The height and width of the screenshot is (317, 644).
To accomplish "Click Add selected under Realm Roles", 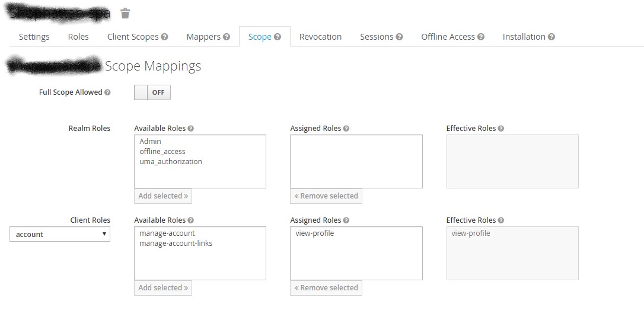I will 163,196.
